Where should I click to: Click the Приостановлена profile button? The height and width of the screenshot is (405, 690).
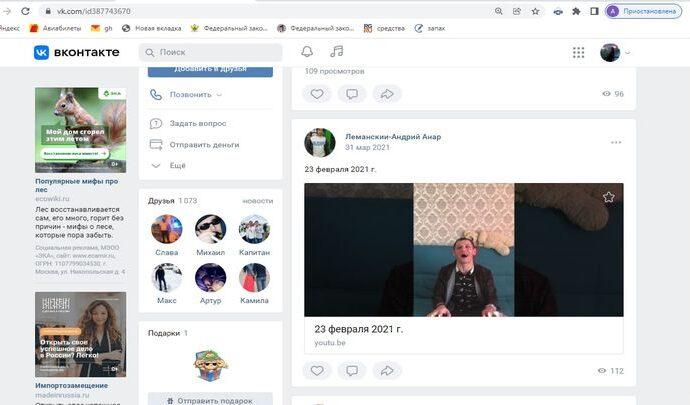pos(643,11)
